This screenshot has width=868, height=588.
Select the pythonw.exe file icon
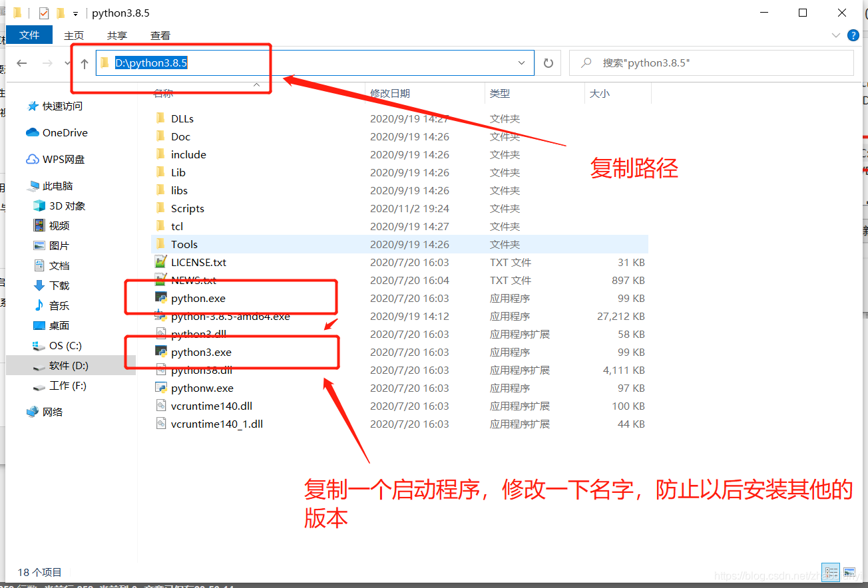pyautogui.click(x=160, y=388)
